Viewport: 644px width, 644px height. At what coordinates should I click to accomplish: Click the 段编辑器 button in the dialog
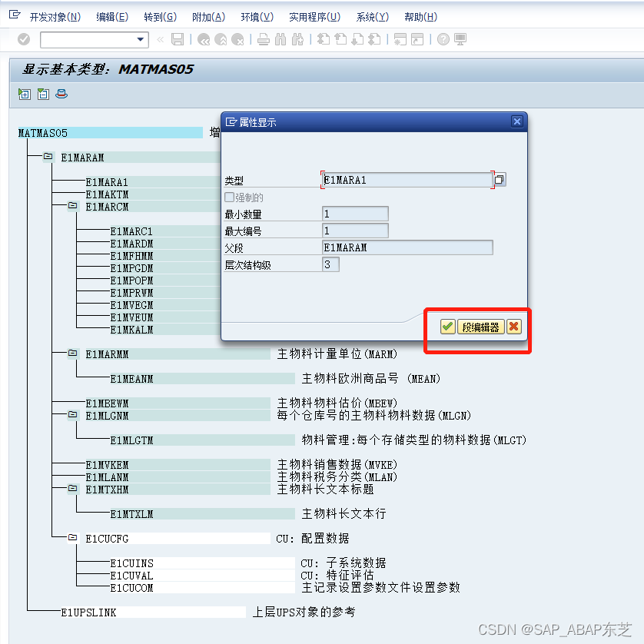click(480, 327)
